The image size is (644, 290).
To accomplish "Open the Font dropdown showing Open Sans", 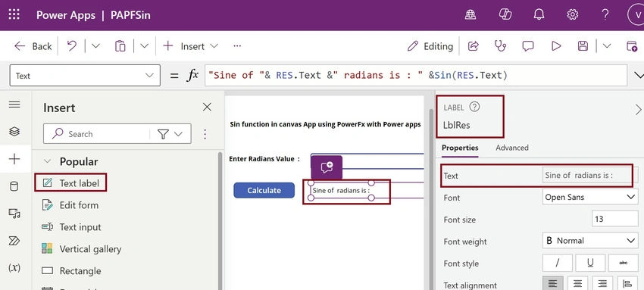I will (590, 197).
